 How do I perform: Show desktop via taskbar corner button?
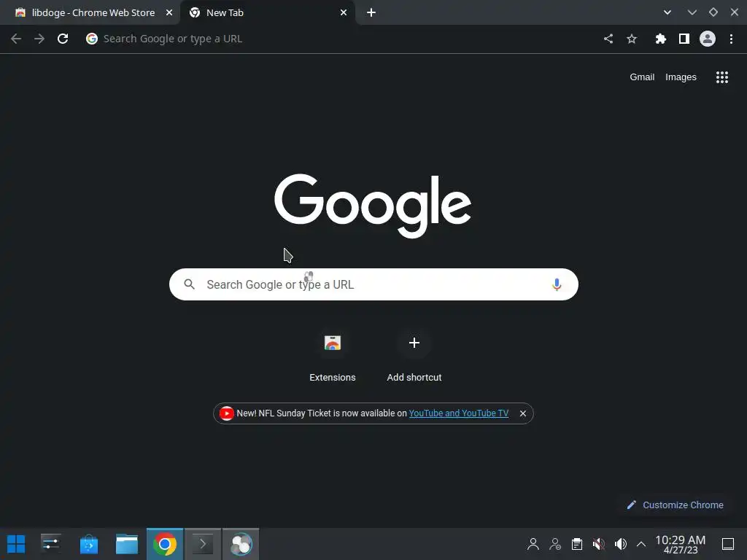click(x=728, y=544)
